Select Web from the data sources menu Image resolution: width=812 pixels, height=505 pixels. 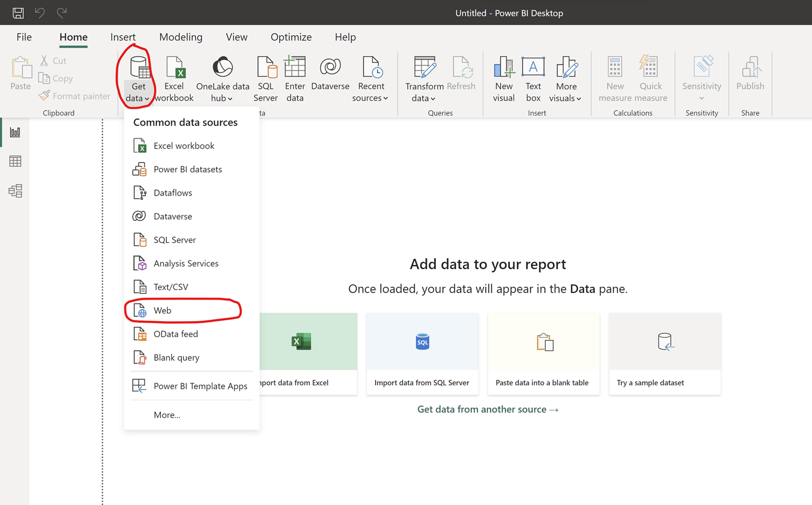[x=192, y=311]
